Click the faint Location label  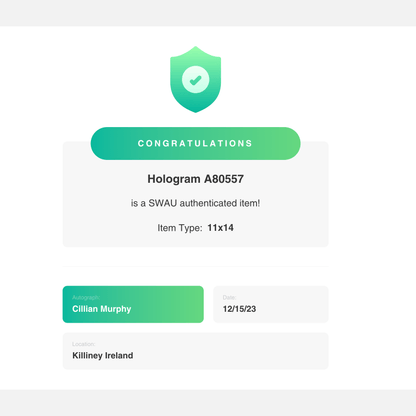[84, 344]
